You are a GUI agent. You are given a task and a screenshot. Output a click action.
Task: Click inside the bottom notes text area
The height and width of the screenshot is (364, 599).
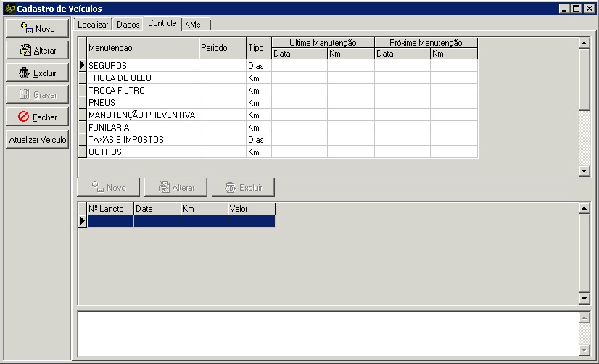coord(326,334)
